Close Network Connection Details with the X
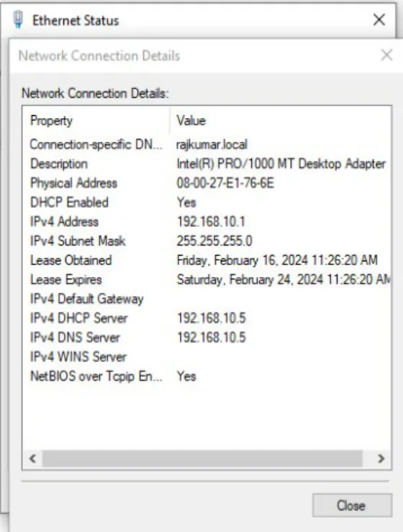This screenshot has height=532, width=403. point(386,55)
